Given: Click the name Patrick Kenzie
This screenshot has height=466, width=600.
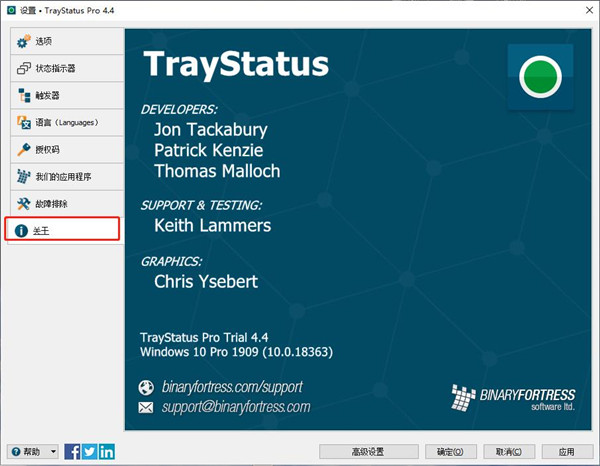Looking at the screenshot, I should tap(209, 150).
